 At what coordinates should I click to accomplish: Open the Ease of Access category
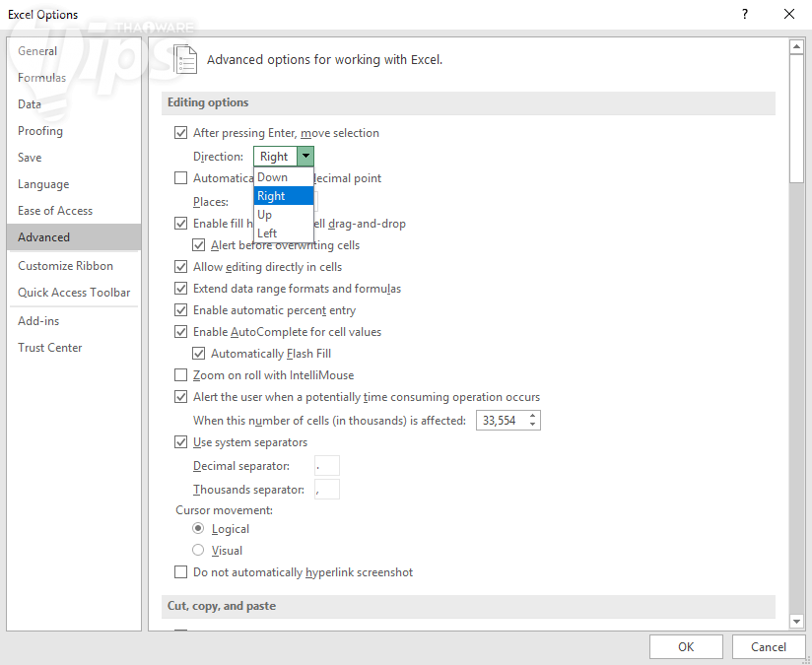(74, 211)
